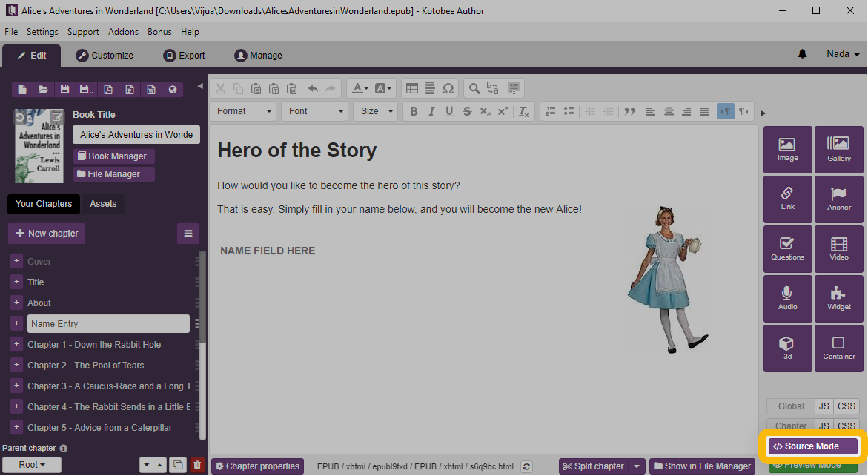This screenshot has height=476, width=868.
Task: Toggle left-to-right text direction
Action: (x=725, y=111)
